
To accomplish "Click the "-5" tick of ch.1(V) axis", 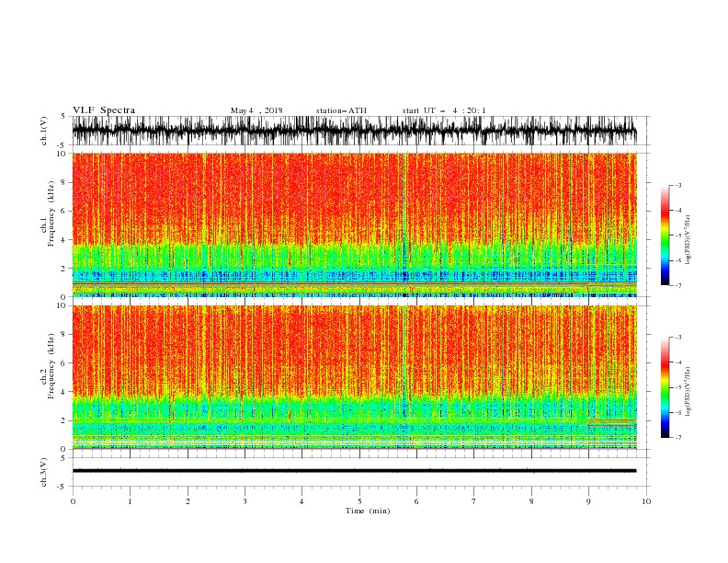I will [62, 145].
